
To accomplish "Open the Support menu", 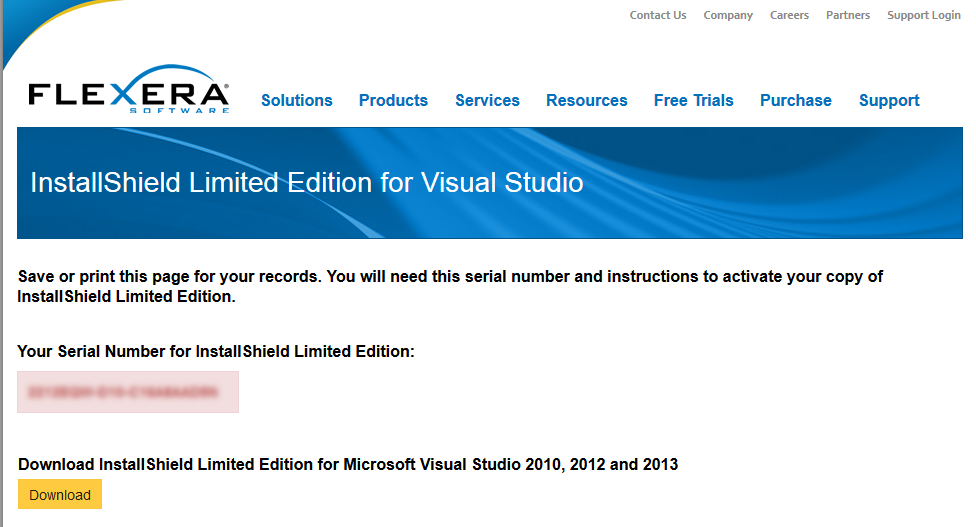I will click(889, 101).
